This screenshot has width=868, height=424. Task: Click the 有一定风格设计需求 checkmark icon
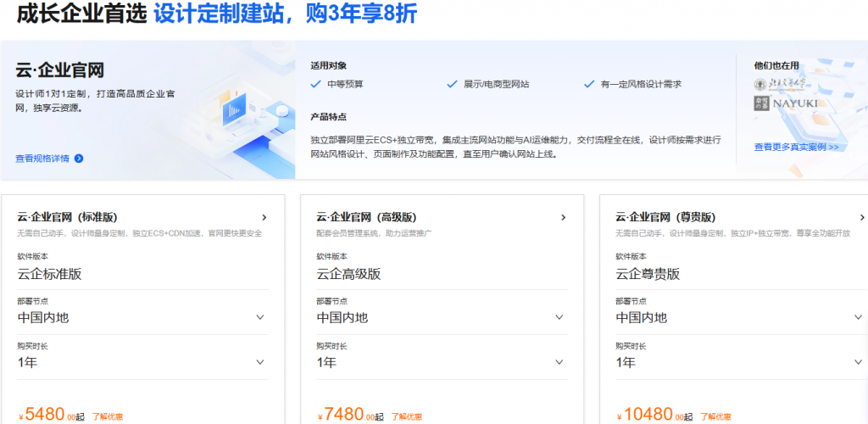tap(589, 84)
